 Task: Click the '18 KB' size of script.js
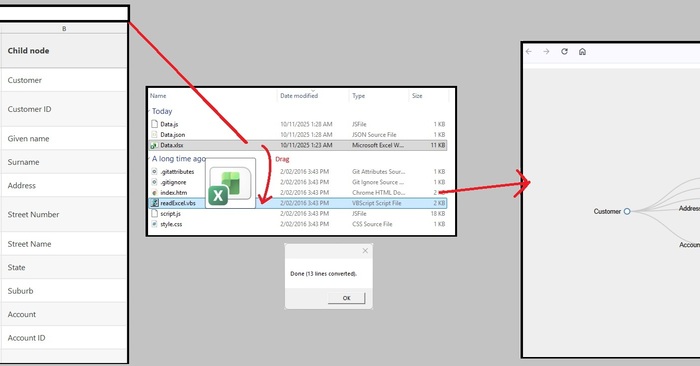tap(438, 214)
